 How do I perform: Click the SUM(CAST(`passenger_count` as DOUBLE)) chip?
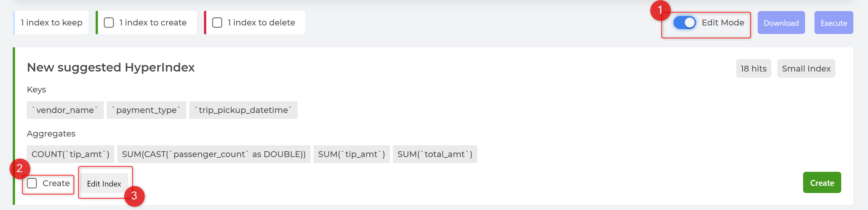point(214,154)
